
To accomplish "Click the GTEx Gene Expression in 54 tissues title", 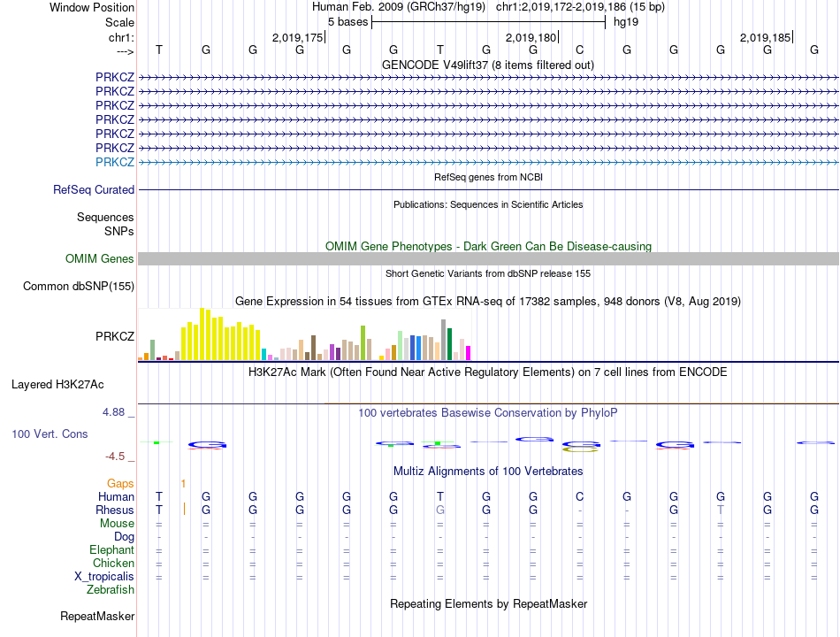I will pyautogui.click(x=488, y=302).
